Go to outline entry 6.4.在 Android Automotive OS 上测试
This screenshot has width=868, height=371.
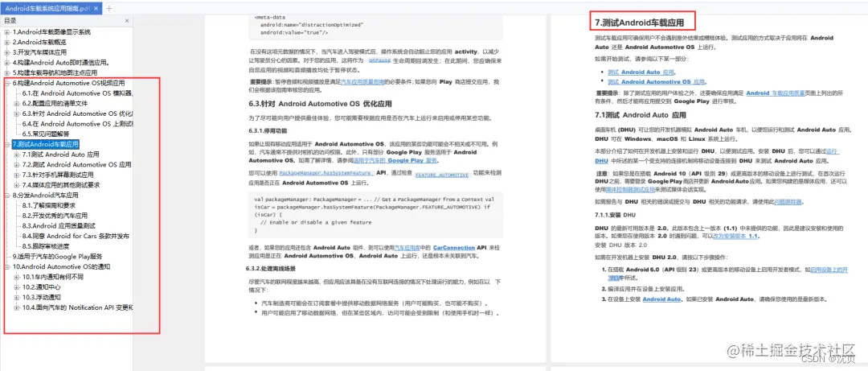tap(77, 124)
